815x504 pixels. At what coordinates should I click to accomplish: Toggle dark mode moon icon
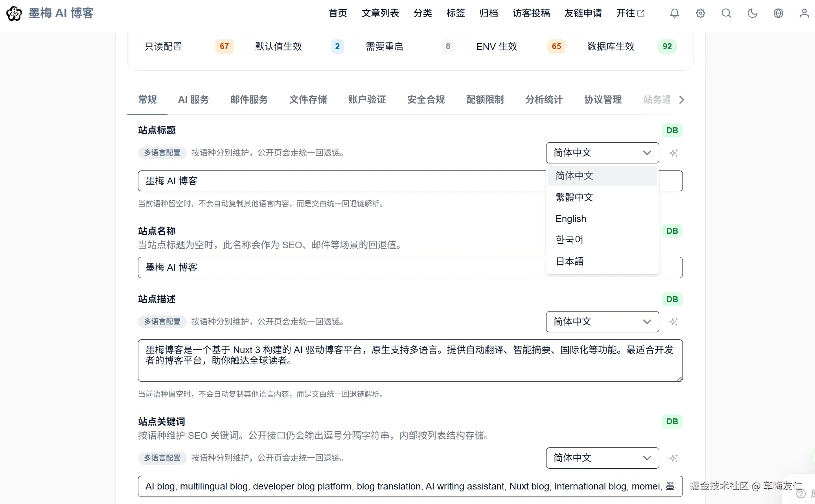[752, 13]
